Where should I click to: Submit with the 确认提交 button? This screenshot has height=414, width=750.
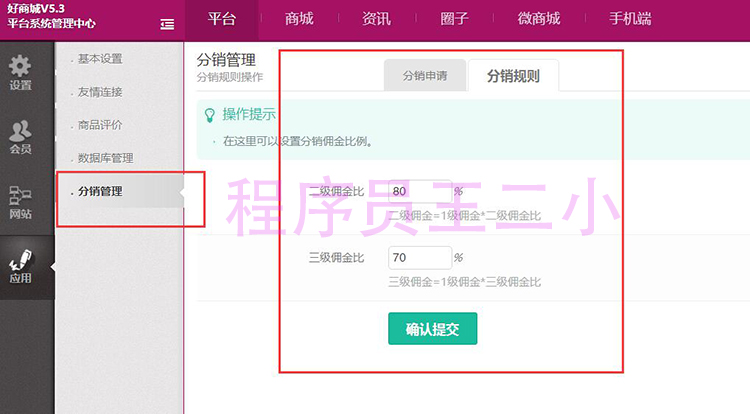[x=432, y=328]
